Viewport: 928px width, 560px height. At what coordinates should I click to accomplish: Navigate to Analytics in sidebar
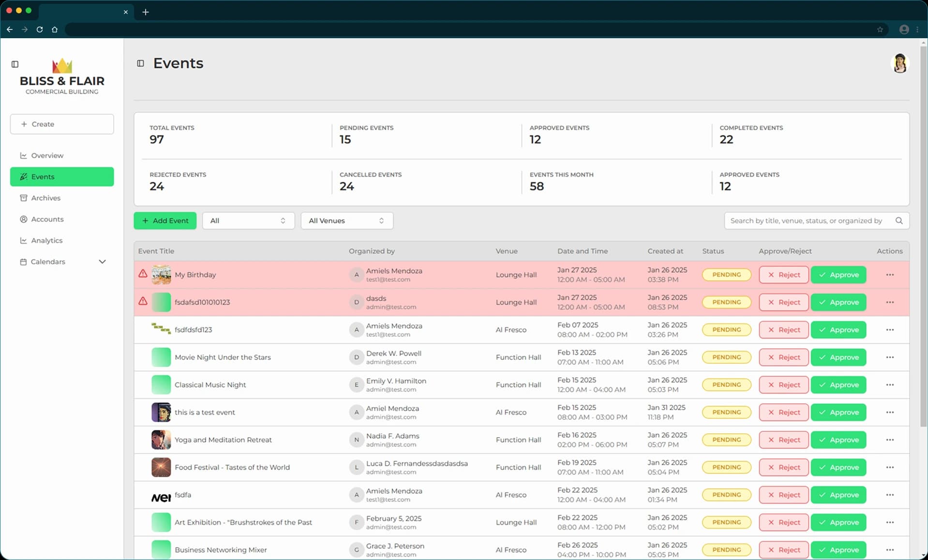pos(46,240)
